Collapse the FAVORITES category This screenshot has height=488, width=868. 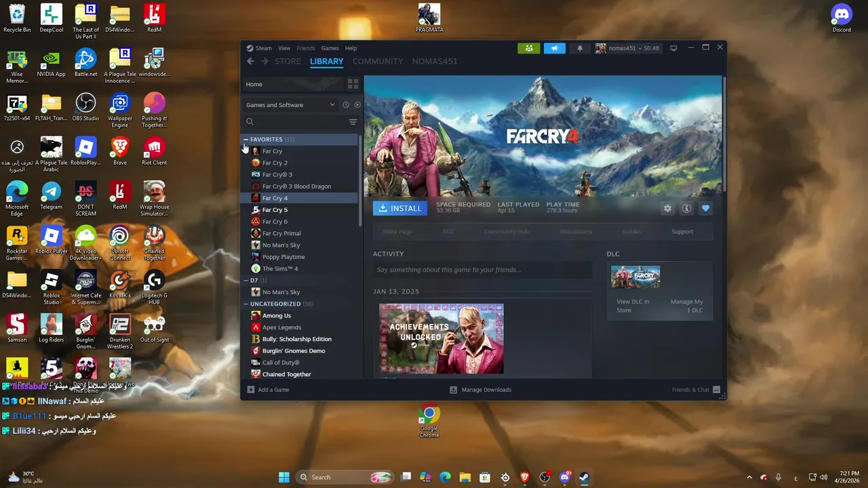click(245, 140)
